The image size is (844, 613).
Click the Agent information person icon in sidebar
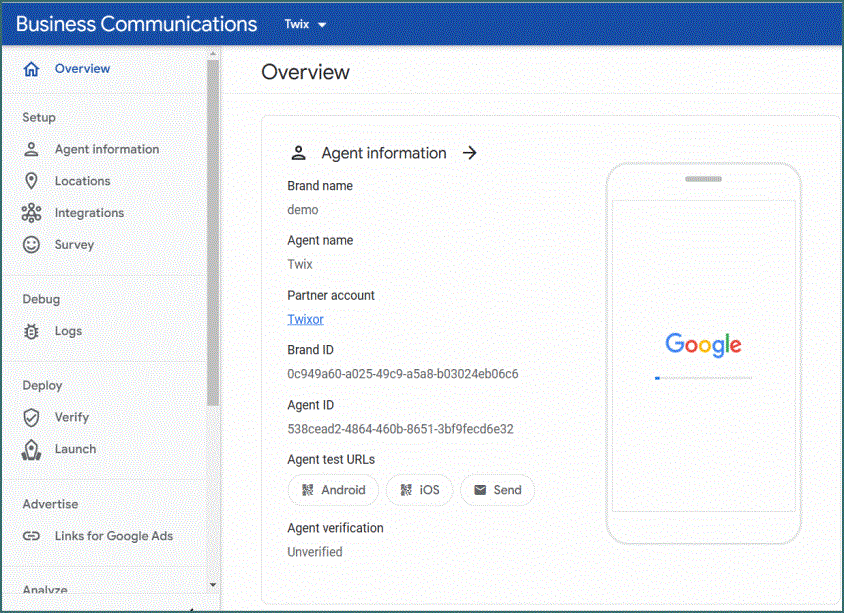[x=31, y=149]
